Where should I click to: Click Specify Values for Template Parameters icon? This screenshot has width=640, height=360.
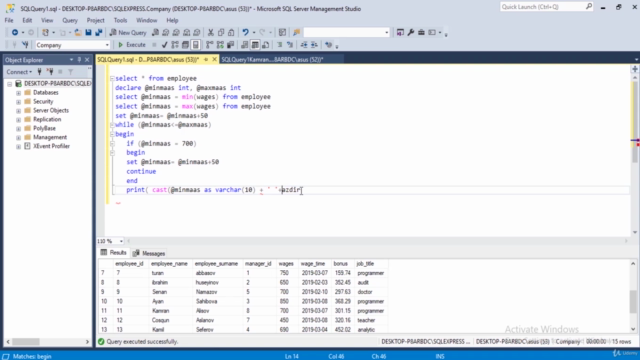click(329, 45)
